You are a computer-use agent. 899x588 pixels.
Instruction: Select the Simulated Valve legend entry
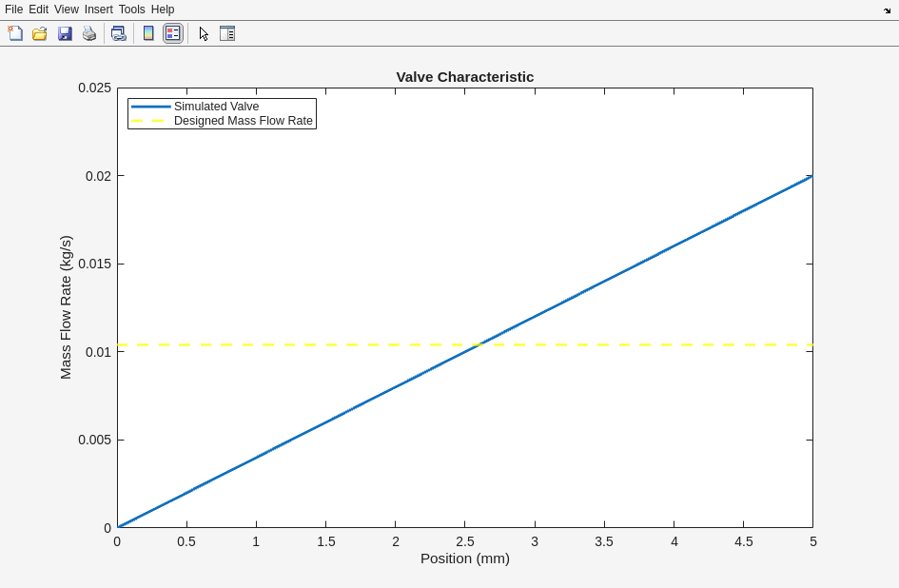(217, 107)
